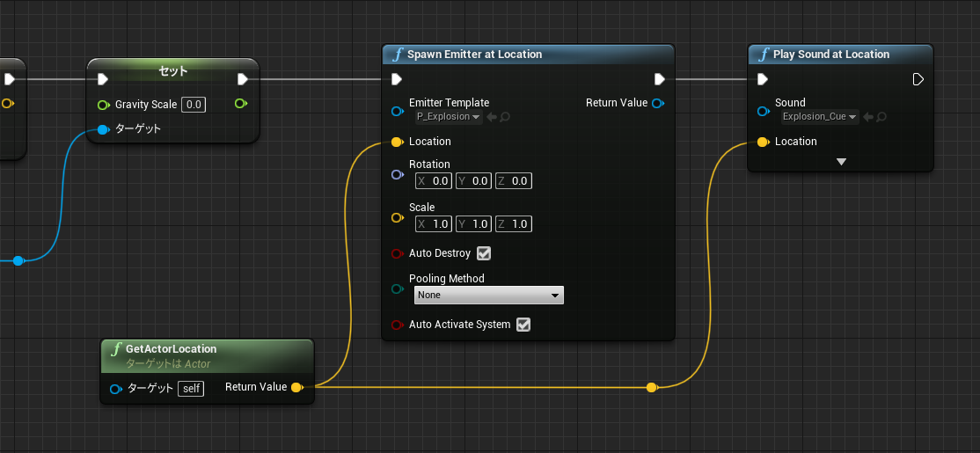The image size is (980, 453).
Task: Click the Pooling Method input pin
Action: (x=396, y=289)
